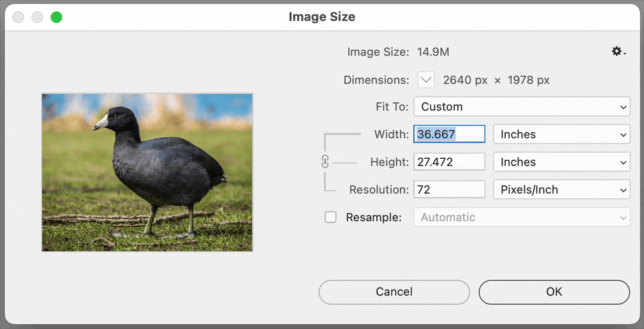Open the Dimensions unit chevron menu

[426, 80]
